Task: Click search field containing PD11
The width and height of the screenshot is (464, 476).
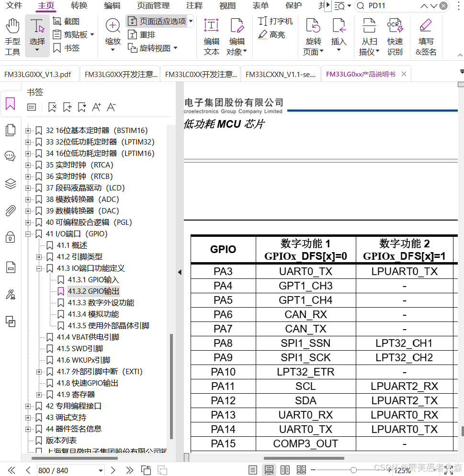Action: [x=392, y=6]
